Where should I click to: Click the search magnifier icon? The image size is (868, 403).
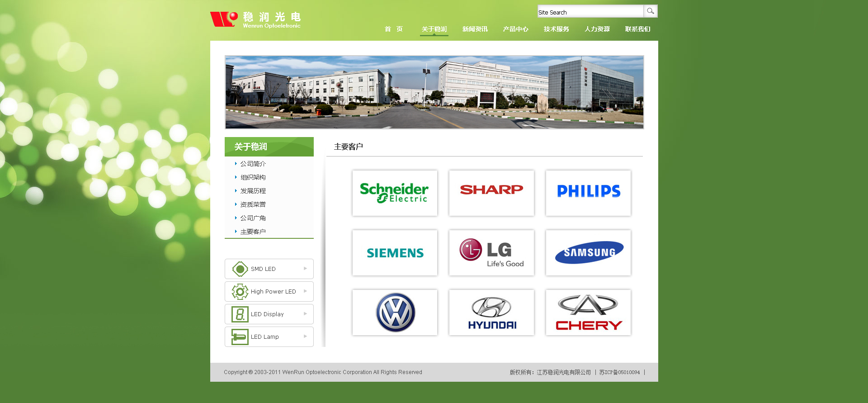tap(650, 11)
